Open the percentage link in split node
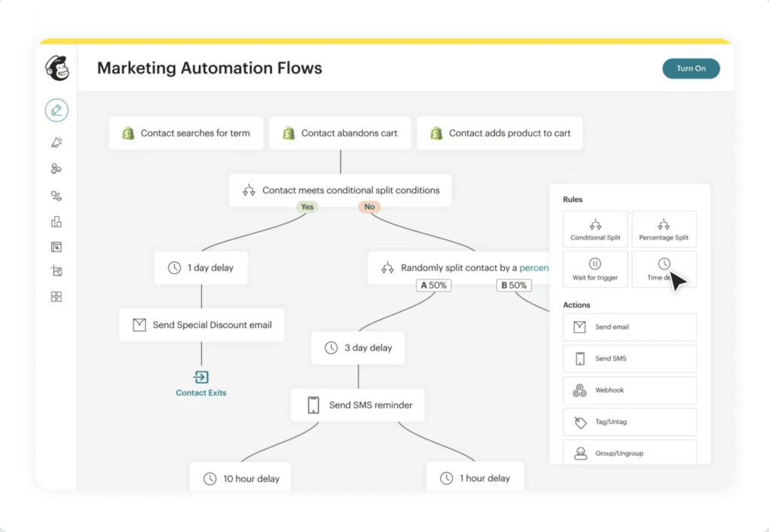 coord(534,268)
